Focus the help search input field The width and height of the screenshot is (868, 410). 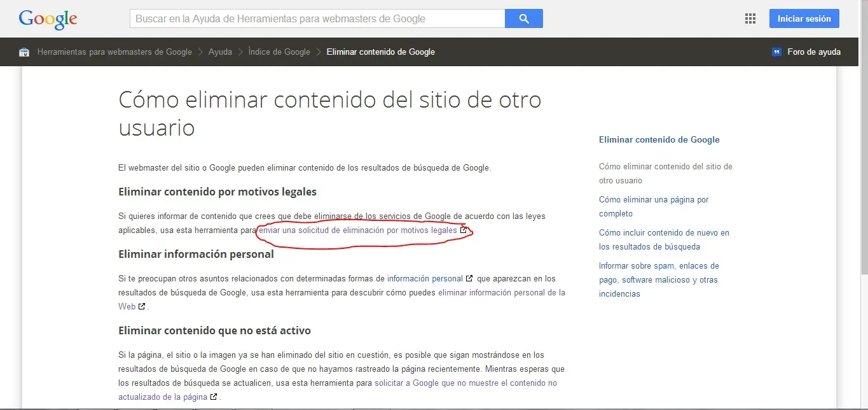pos(317,18)
